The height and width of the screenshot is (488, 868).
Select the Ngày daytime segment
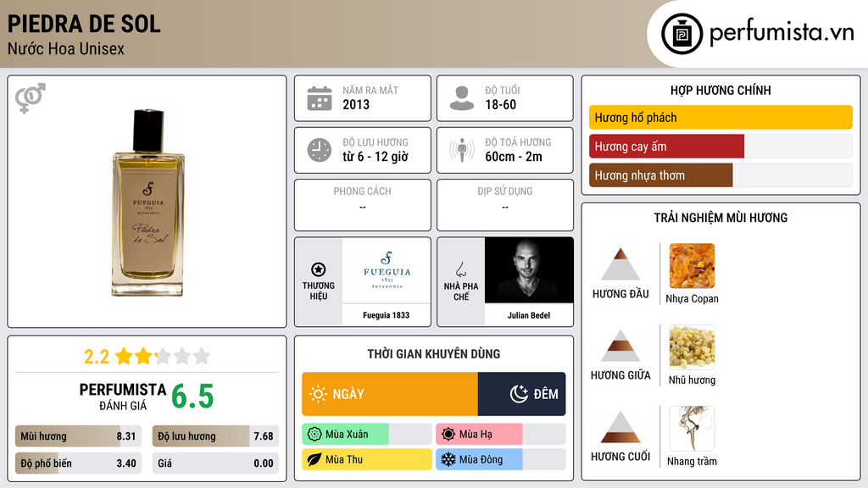click(390, 394)
